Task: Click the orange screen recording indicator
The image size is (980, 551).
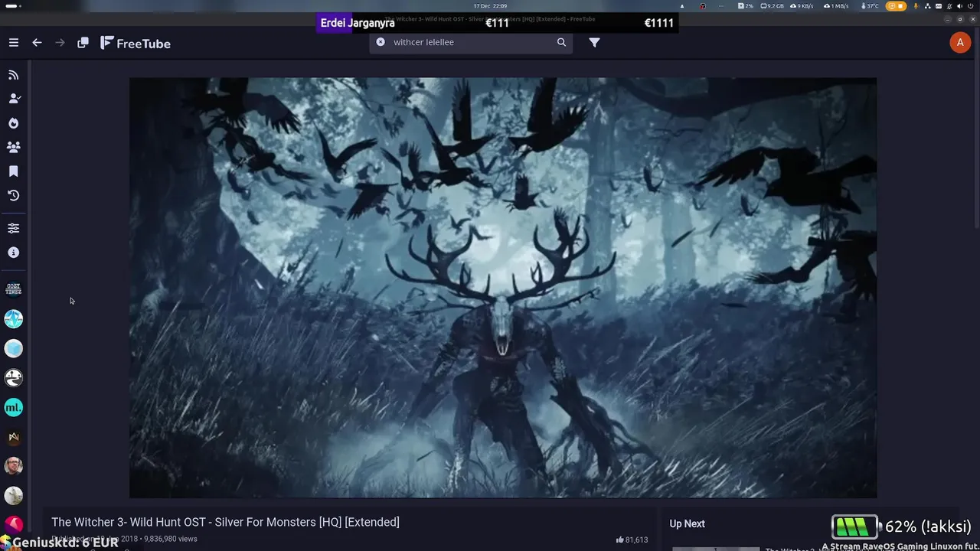Action: point(896,6)
